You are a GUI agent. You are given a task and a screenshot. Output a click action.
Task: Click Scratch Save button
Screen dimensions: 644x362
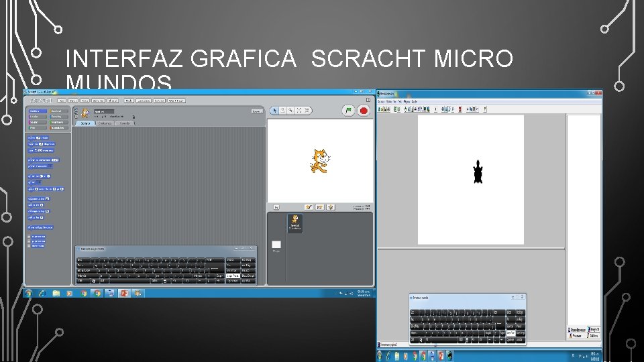pos(85,101)
